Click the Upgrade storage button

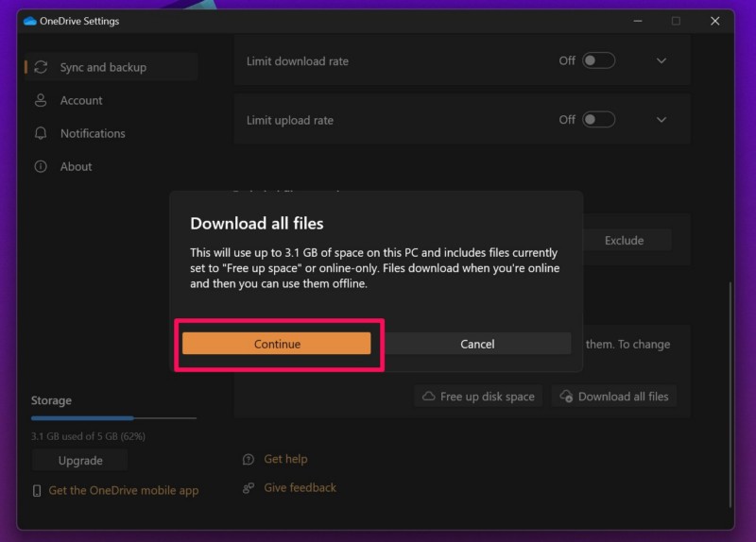tap(80, 460)
